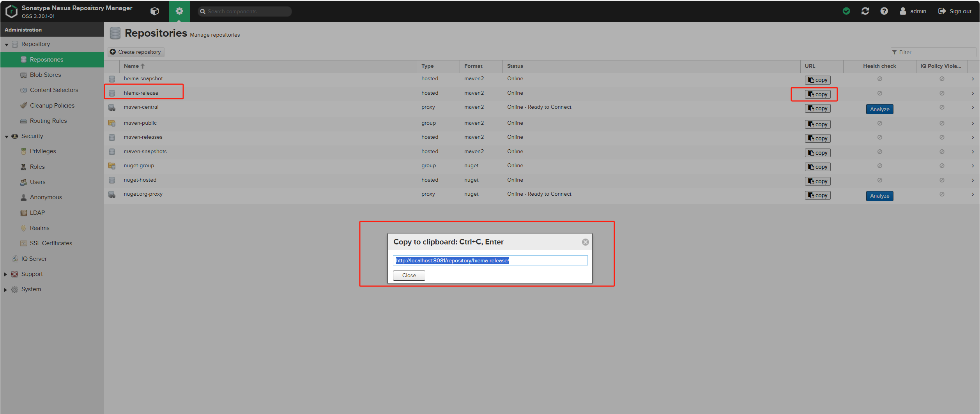Open the Browse cube icon in header
980x414 pixels.
pos(154,11)
